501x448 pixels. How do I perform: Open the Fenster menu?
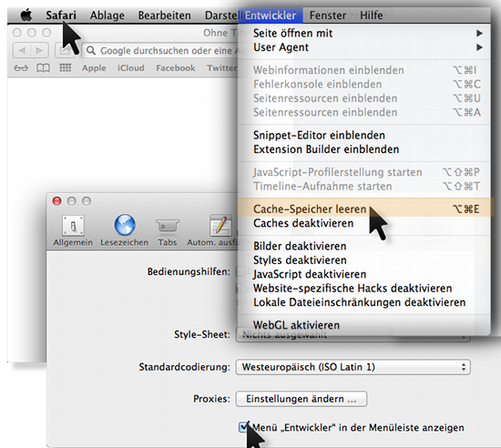328,15
